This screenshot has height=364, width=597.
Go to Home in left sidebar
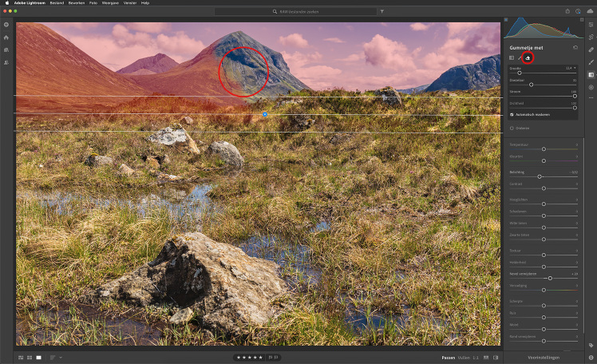pos(6,38)
